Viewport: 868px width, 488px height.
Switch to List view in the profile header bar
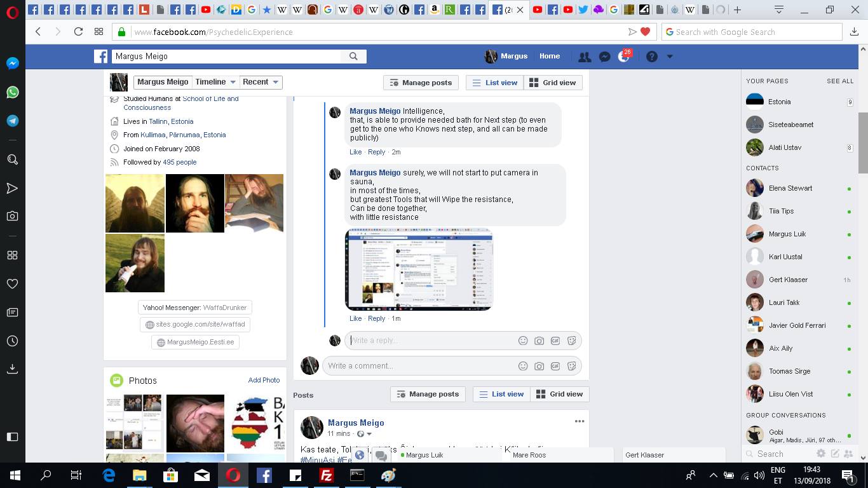(495, 83)
